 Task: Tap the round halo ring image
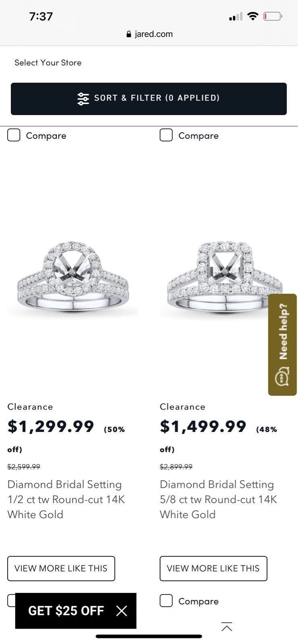coord(72,277)
